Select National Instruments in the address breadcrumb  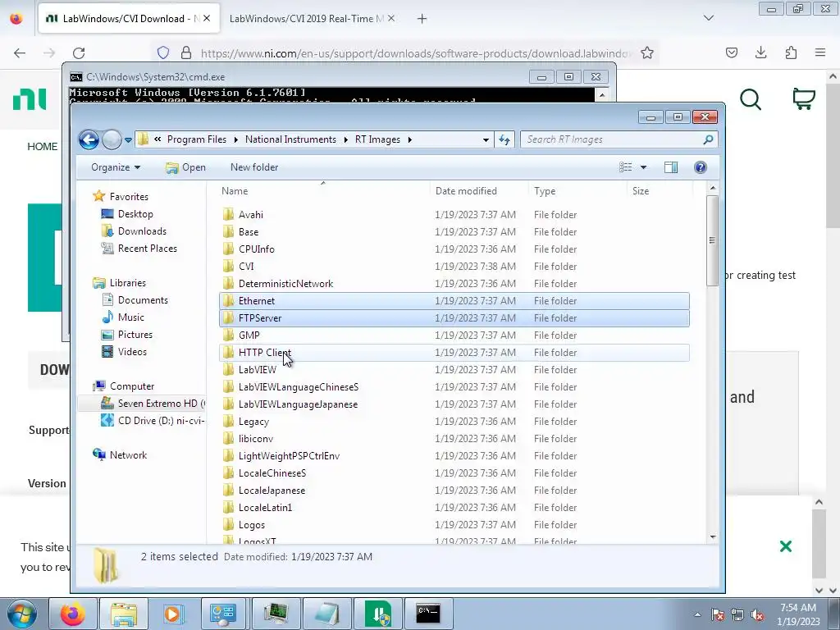(x=290, y=139)
